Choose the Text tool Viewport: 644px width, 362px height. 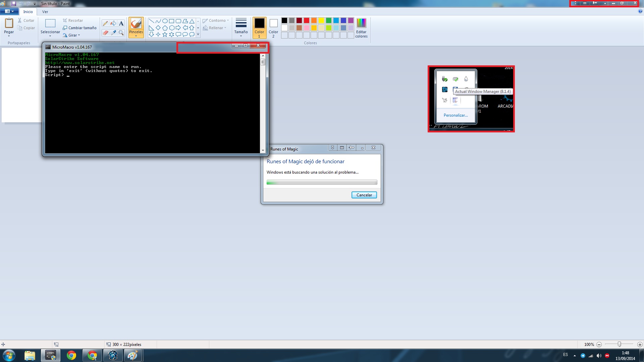click(x=121, y=23)
